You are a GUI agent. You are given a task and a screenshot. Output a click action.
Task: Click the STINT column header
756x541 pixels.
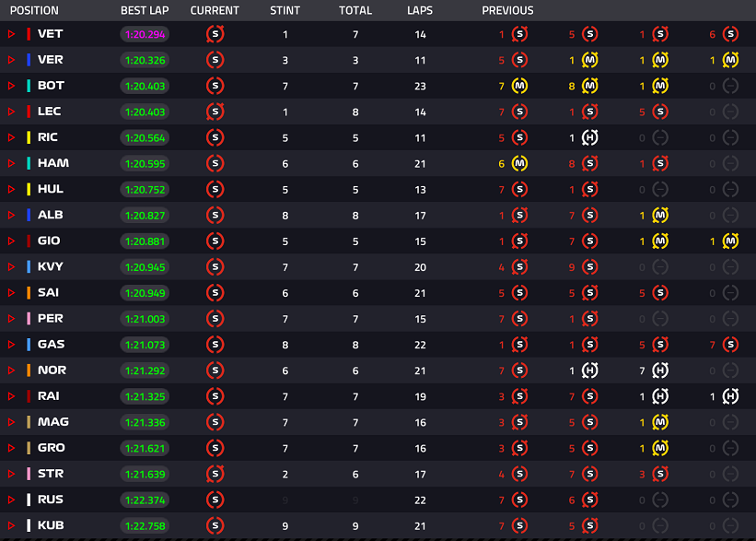[285, 11]
